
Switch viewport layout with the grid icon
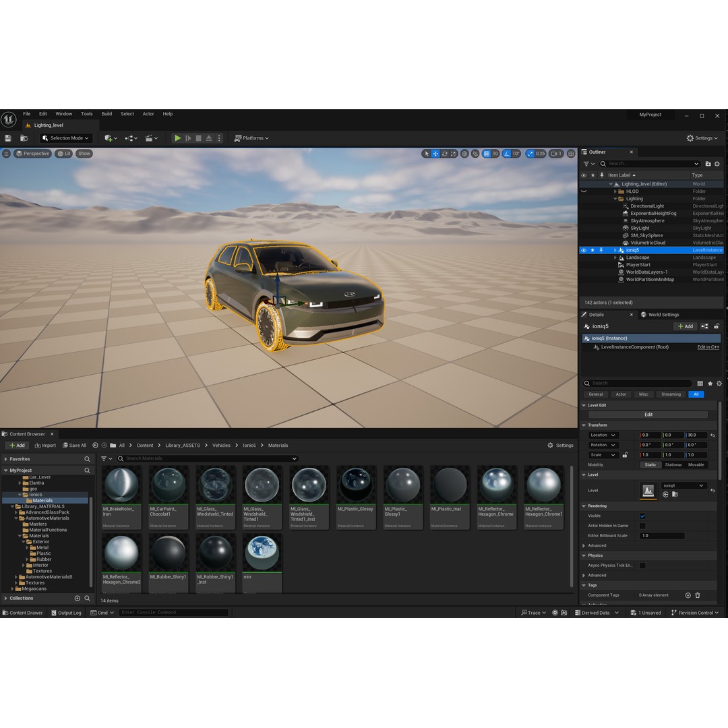(571, 154)
